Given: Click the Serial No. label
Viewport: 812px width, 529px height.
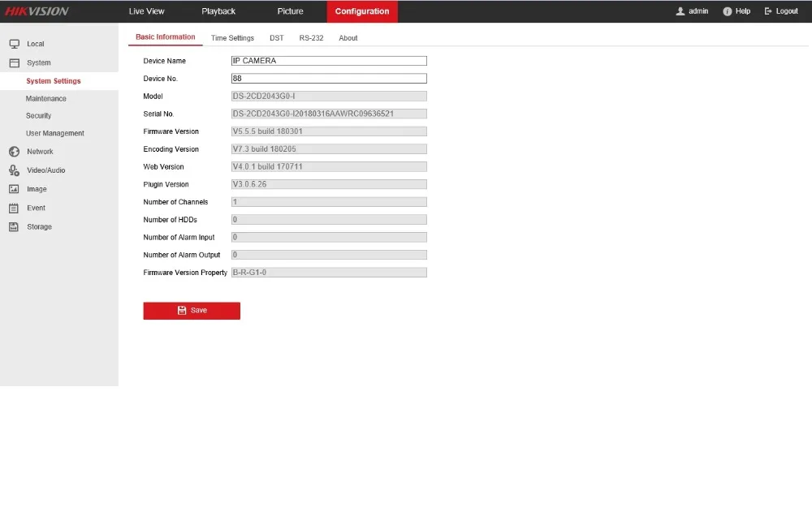Looking at the screenshot, I should pos(158,114).
